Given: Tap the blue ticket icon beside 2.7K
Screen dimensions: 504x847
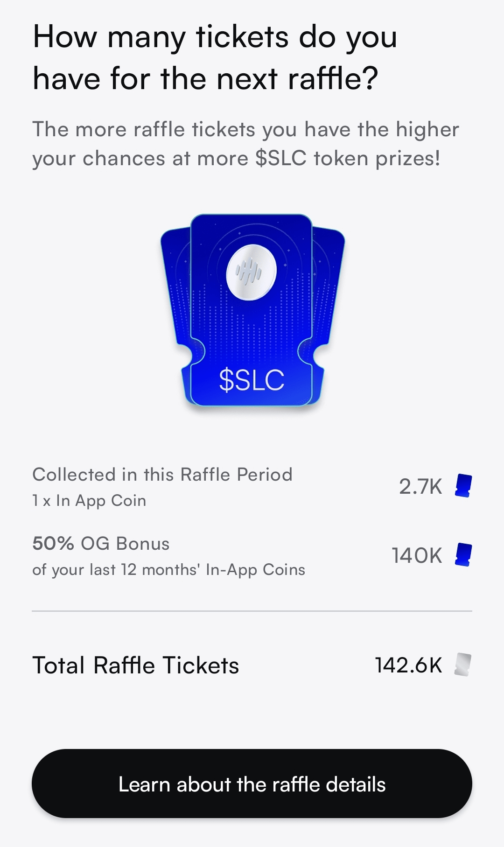Looking at the screenshot, I should click(x=463, y=486).
